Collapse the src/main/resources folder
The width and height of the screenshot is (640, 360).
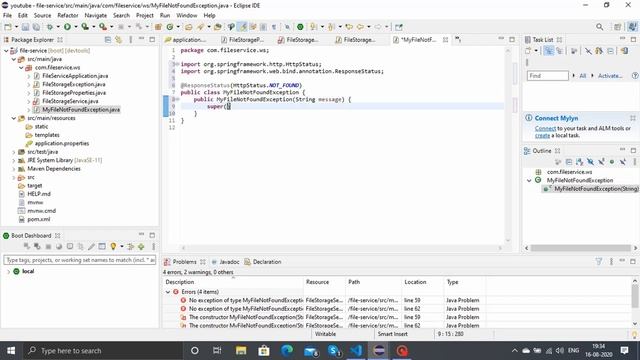(x=13, y=118)
